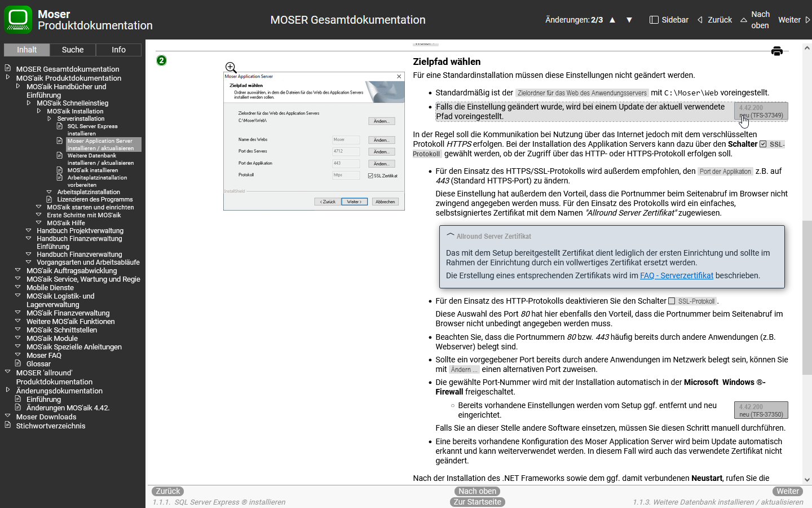Image resolution: width=812 pixels, height=508 pixels.
Task: Open Weitere Datenbank installieren page icon
Action: [x=59, y=155]
